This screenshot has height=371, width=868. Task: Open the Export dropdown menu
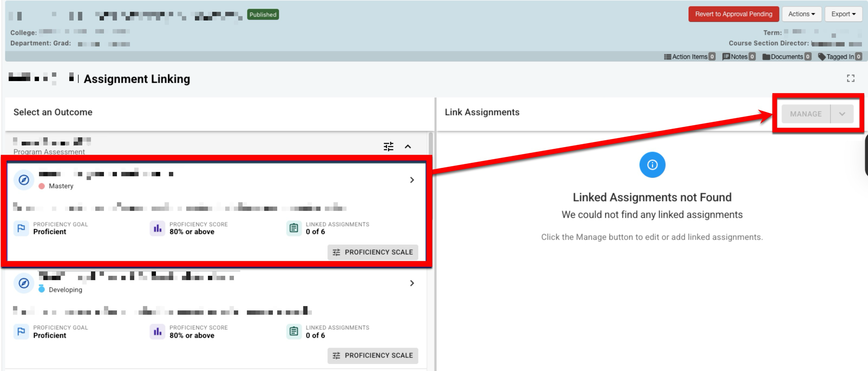pos(843,14)
